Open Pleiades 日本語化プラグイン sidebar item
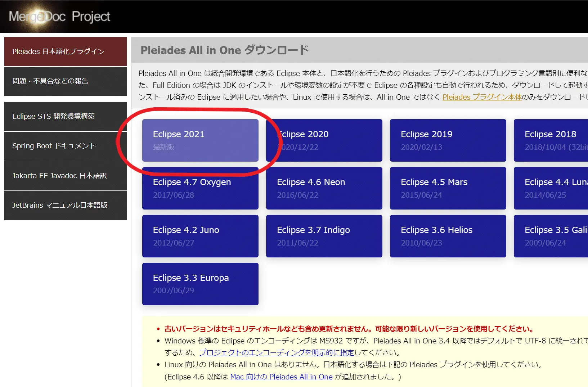 [x=66, y=51]
